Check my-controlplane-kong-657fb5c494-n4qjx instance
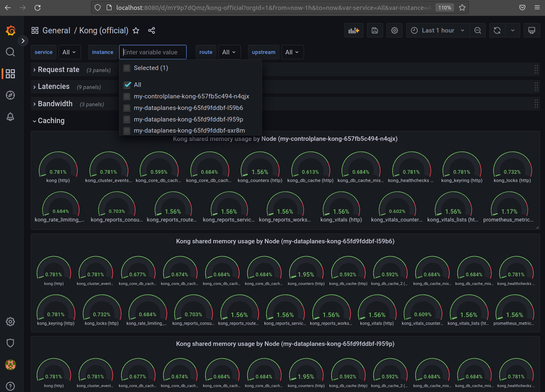This screenshot has height=392, width=545. click(x=127, y=96)
